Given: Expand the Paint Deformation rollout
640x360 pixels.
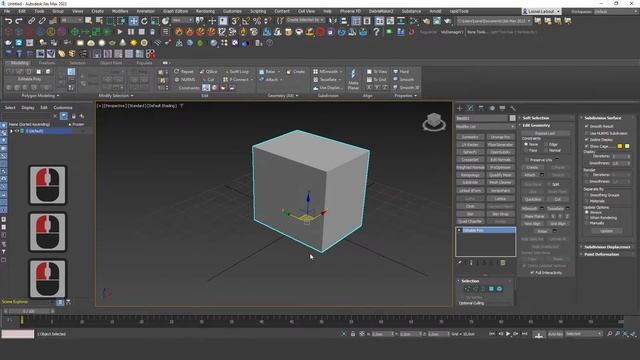Looking at the screenshot, I should coord(607,254).
